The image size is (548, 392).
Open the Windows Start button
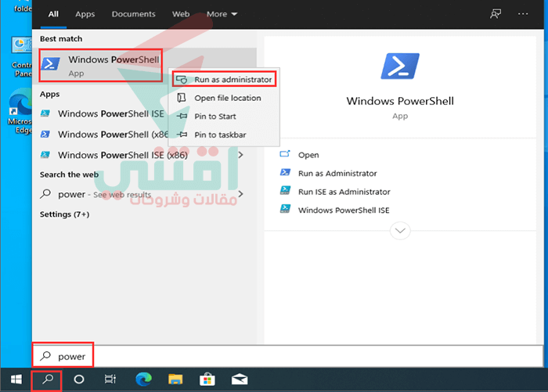click(16, 379)
